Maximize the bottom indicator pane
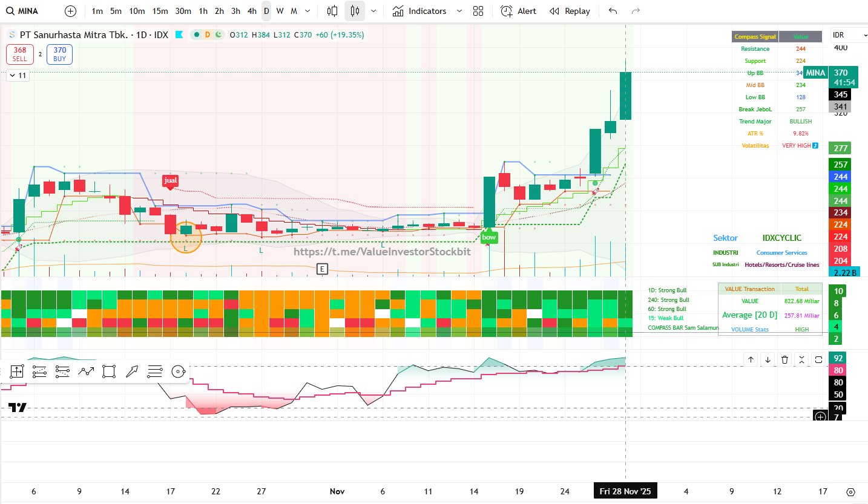Screen dimensions: 868x504 [x=818, y=359]
